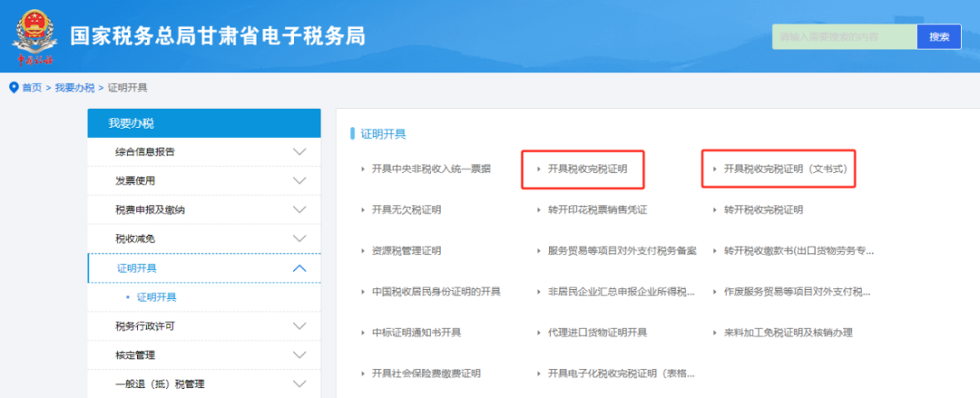Collapse the 证明开具 sidebar chevron
This screenshot has width=980, height=398.
point(299,268)
